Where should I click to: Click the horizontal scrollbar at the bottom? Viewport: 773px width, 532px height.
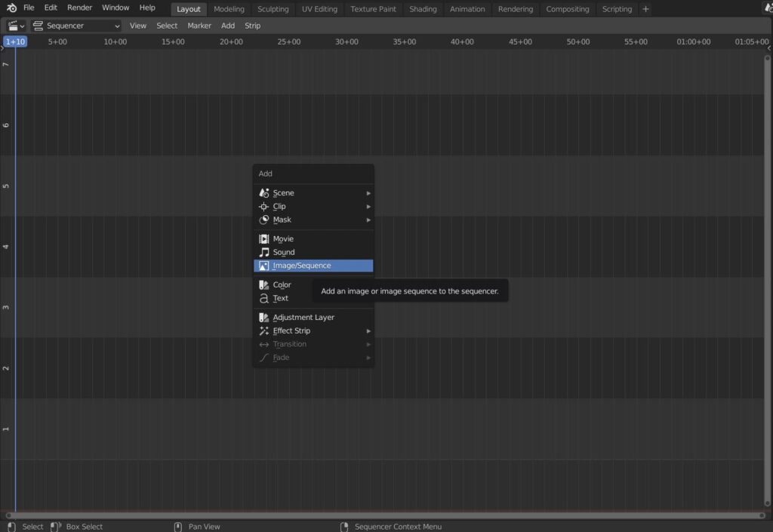(x=385, y=515)
